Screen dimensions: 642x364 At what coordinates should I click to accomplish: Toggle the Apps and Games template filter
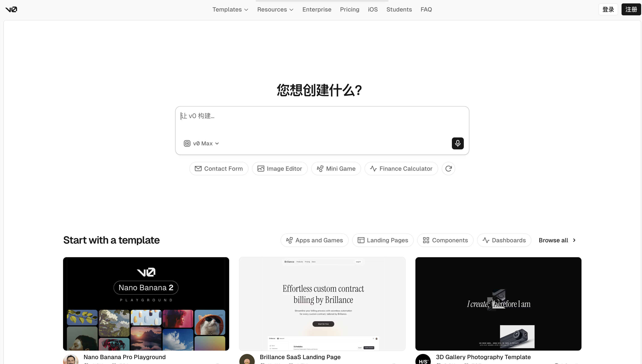pos(314,240)
